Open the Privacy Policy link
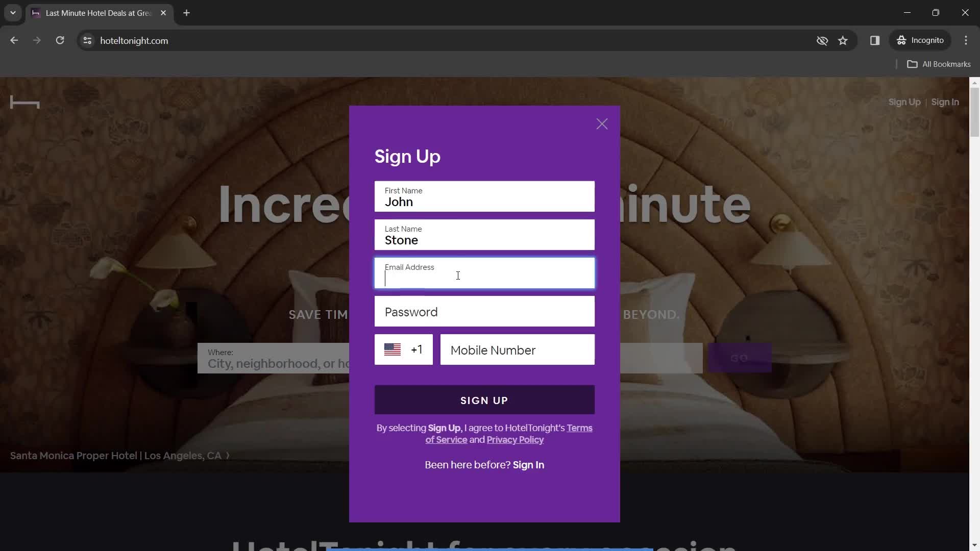The height and width of the screenshot is (551, 980). coord(515,440)
